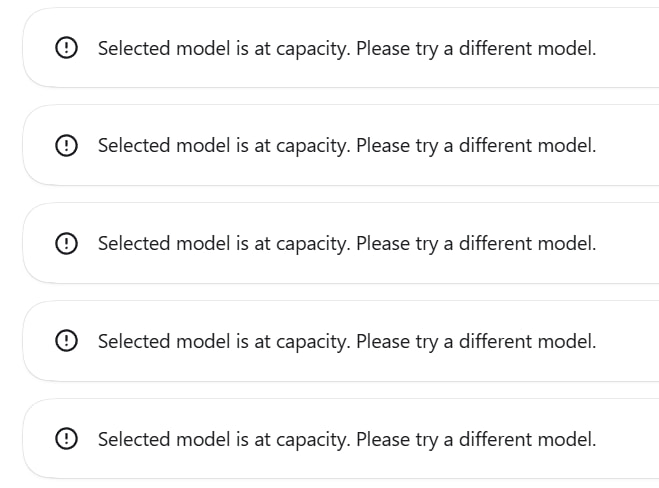659x488 pixels.
Task: Select the second 'Selected model is at capacity' message
Action: [347, 146]
